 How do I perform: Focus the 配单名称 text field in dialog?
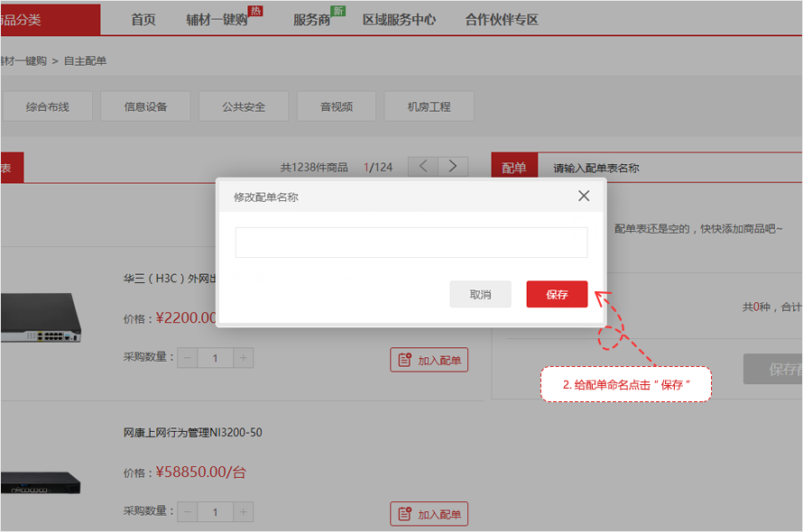pos(411,243)
